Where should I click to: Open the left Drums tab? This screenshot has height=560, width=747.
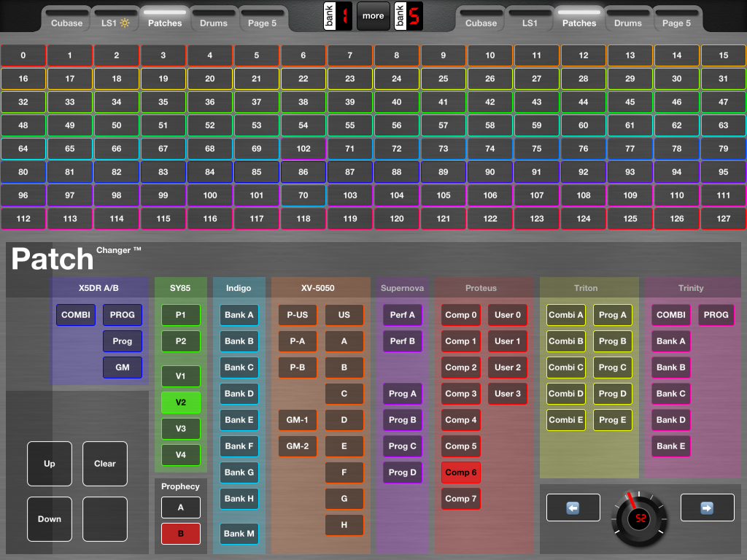tap(214, 23)
